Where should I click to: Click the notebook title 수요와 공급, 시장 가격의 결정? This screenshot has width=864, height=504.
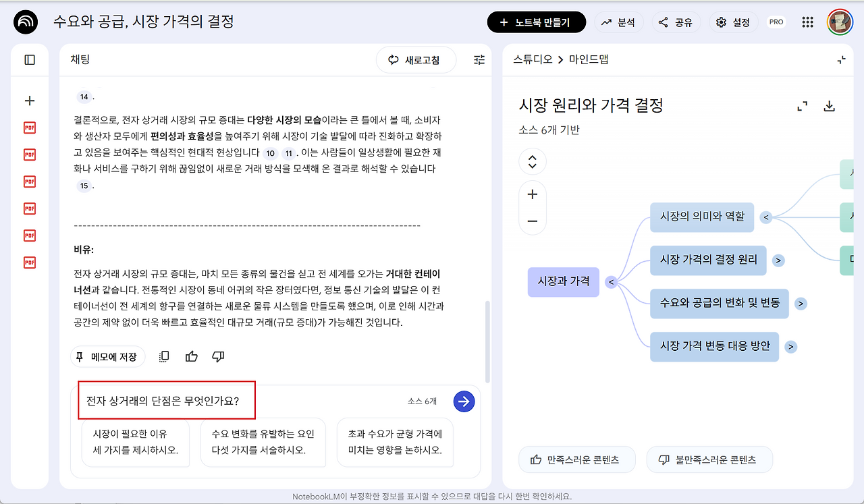pos(144,22)
